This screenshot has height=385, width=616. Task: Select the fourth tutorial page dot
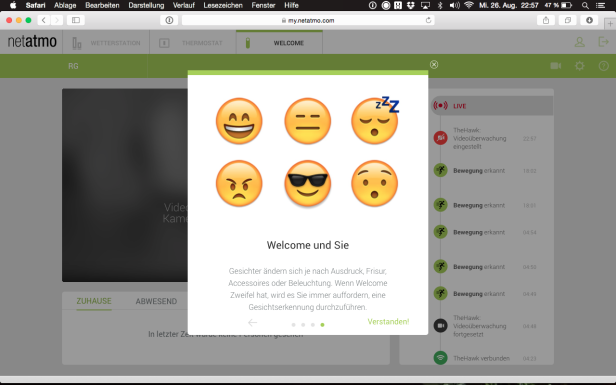(322, 325)
